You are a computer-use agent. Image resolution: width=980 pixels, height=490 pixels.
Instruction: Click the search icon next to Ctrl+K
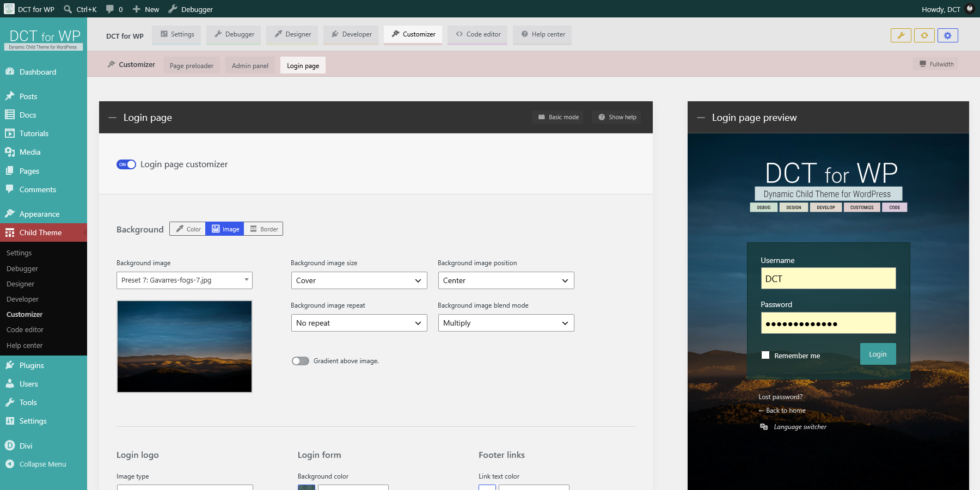(x=68, y=9)
